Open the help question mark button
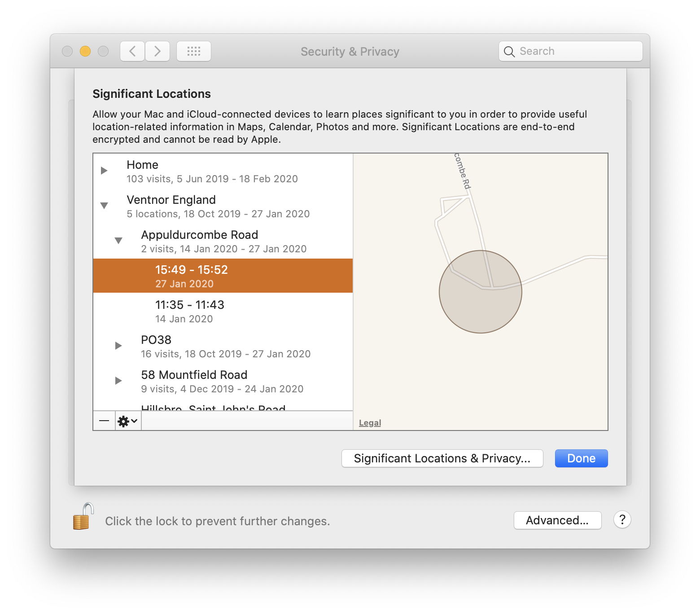The height and width of the screenshot is (615, 700). [x=622, y=520]
